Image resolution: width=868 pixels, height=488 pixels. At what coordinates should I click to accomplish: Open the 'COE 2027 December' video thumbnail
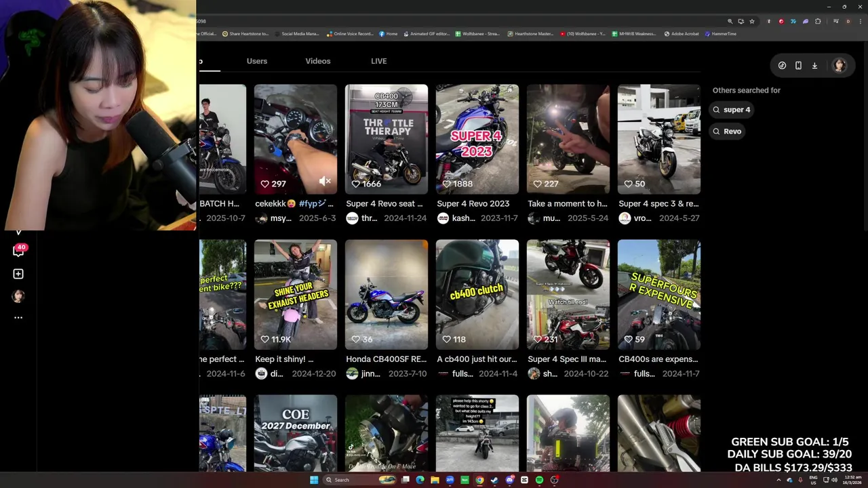[296, 433]
